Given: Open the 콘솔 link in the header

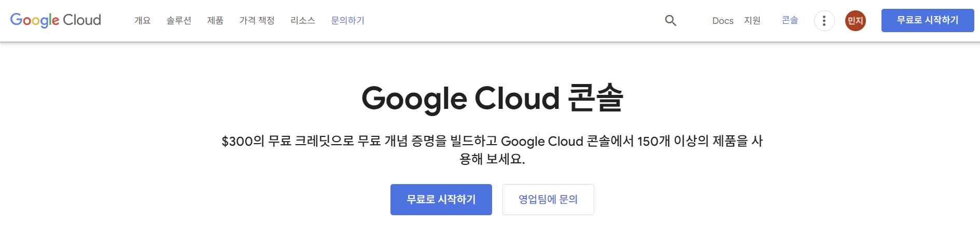Looking at the screenshot, I should (790, 20).
